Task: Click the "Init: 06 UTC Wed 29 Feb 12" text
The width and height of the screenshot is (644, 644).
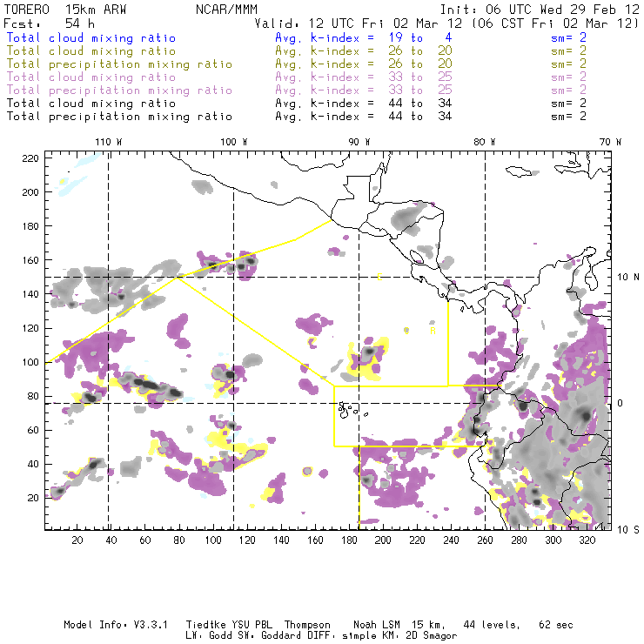Action: pos(540,10)
